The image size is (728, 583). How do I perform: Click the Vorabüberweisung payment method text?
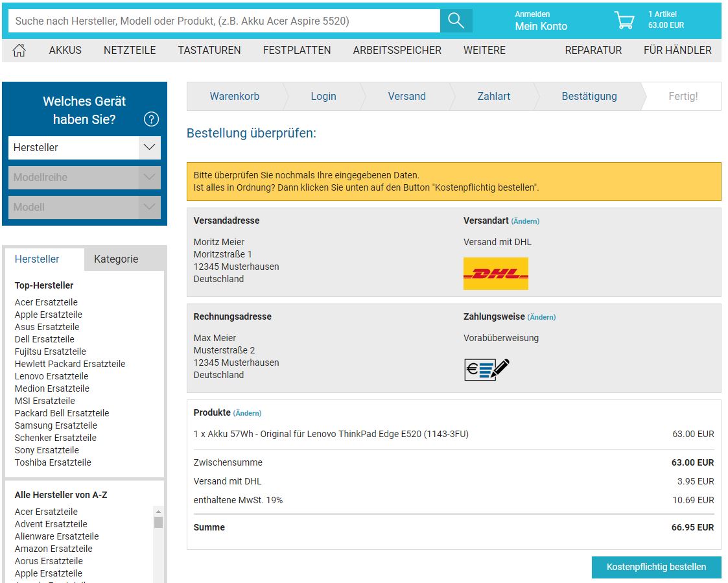tap(501, 338)
